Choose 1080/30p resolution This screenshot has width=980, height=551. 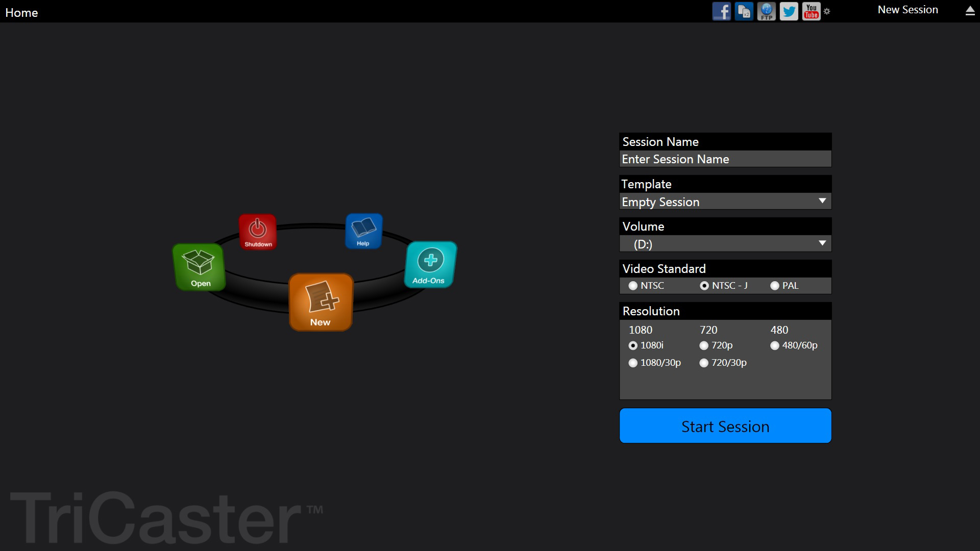pyautogui.click(x=633, y=363)
